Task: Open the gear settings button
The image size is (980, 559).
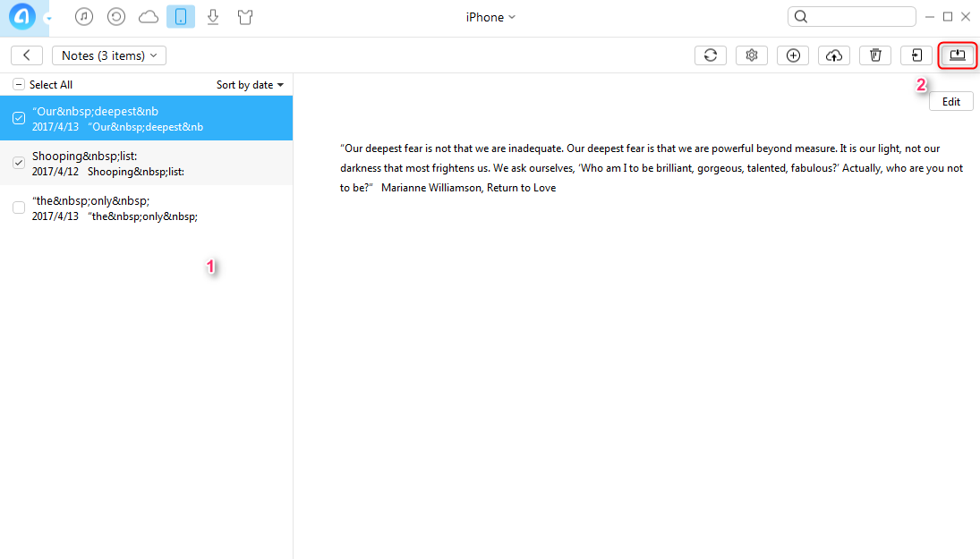Action: click(x=752, y=55)
